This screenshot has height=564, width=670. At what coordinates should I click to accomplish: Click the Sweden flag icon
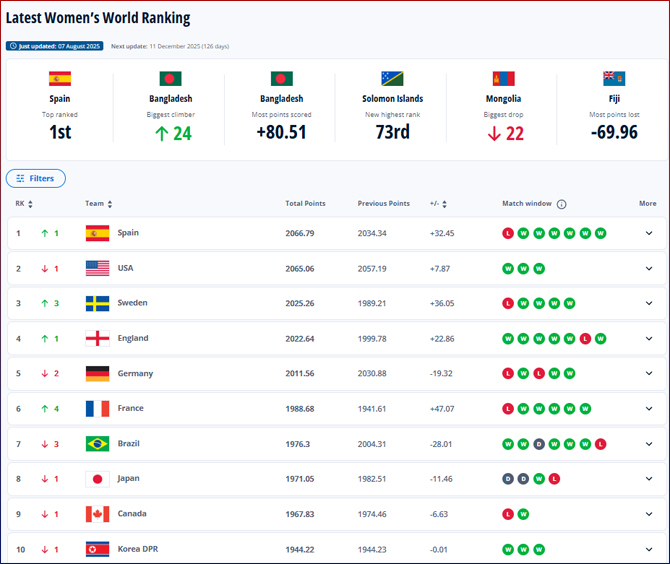point(97,303)
